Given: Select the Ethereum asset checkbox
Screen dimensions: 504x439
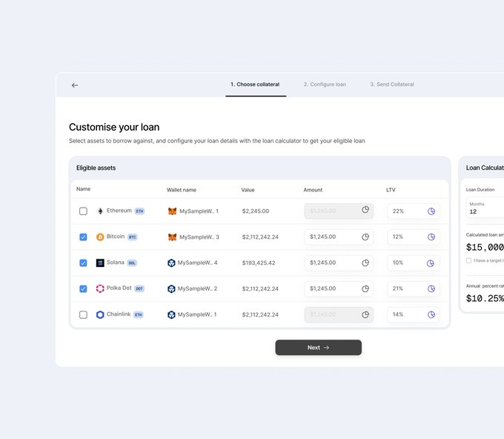Looking at the screenshot, I should point(83,211).
